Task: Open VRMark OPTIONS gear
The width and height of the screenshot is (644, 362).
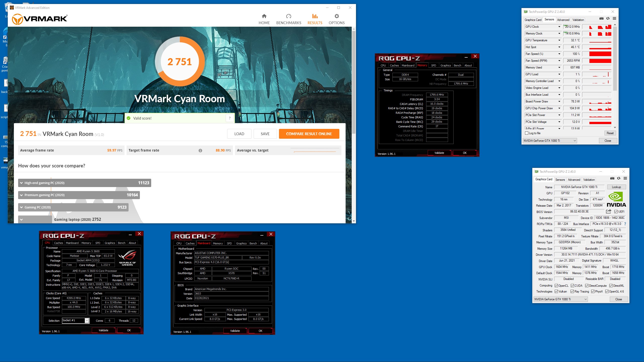Action: pyautogui.click(x=337, y=19)
